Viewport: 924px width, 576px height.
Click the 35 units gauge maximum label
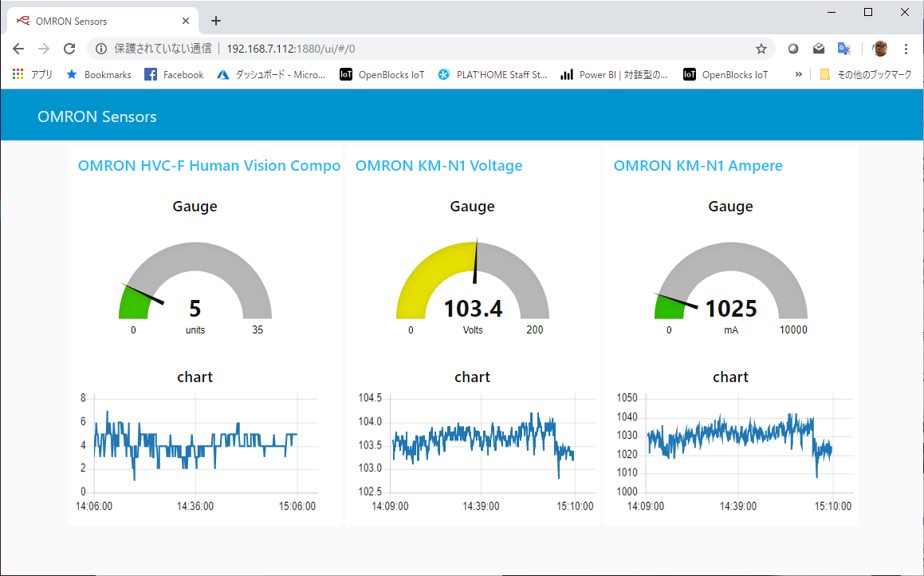tap(258, 330)
